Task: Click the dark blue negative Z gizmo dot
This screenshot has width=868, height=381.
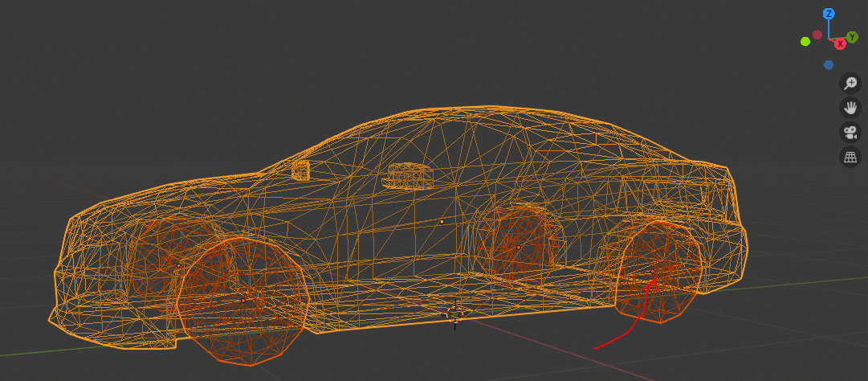Action: coord(829,65)
